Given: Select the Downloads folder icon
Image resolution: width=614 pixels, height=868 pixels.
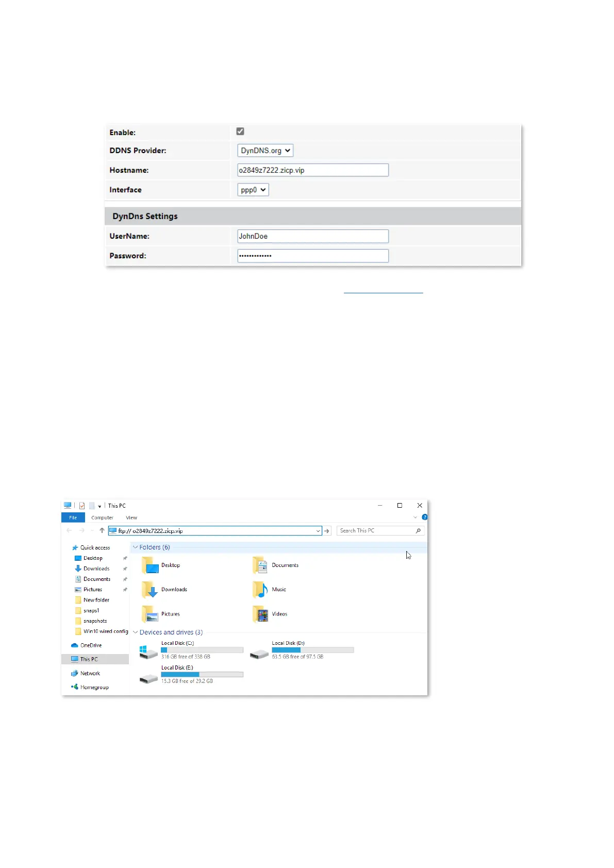Looking at the screenshot, I should (150, 590).
